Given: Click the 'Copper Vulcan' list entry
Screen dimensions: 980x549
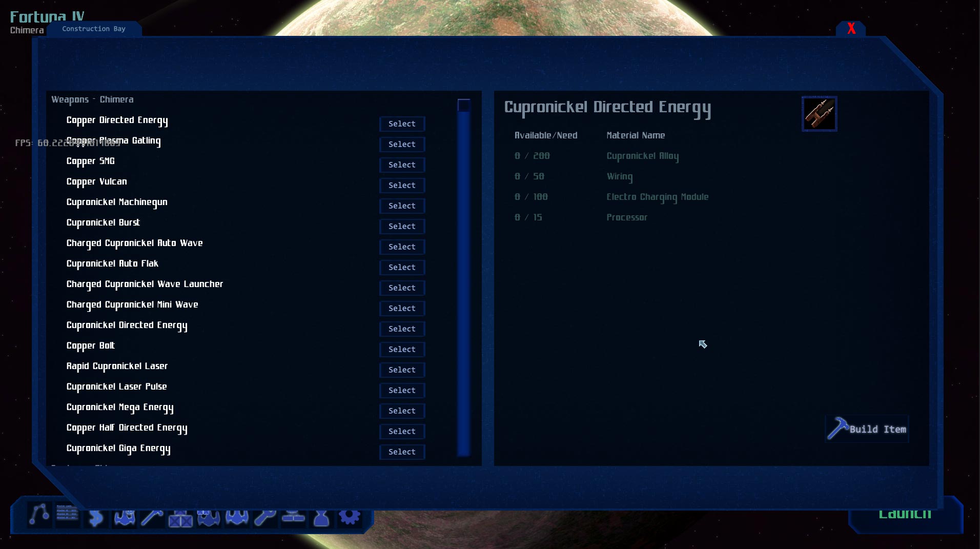Looking at the screenshot, I should [97, 182].
